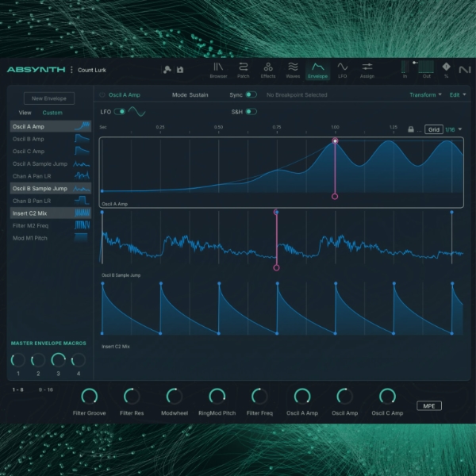Viewport: 476px width, 476px height.
Task: Adjust the Filter Groove macro knob
Action: point(89,396)
